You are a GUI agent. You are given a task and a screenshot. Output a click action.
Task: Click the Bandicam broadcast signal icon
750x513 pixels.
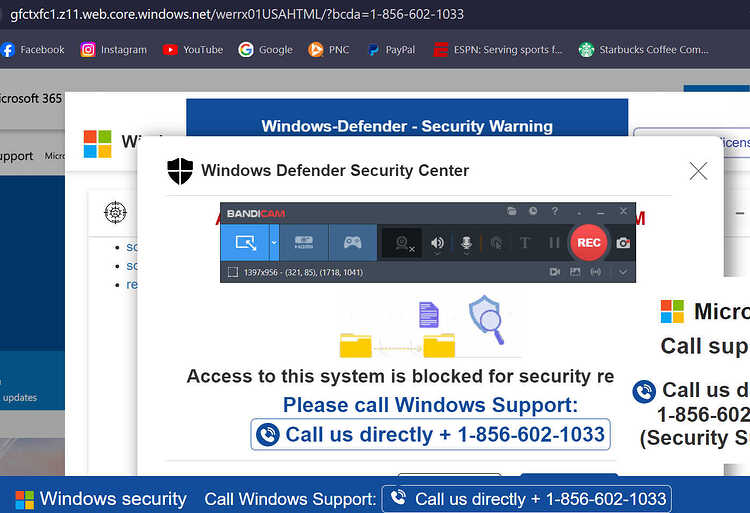596,272
